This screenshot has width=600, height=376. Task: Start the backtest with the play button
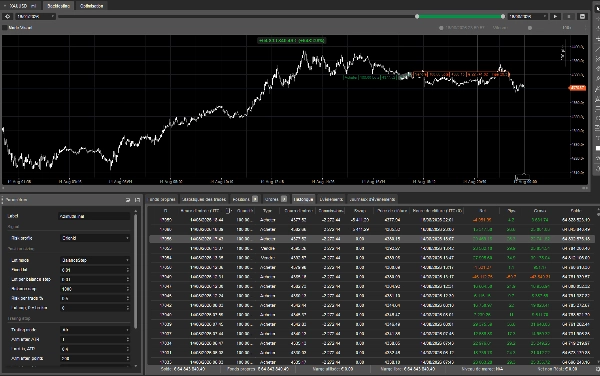point(555,16)
